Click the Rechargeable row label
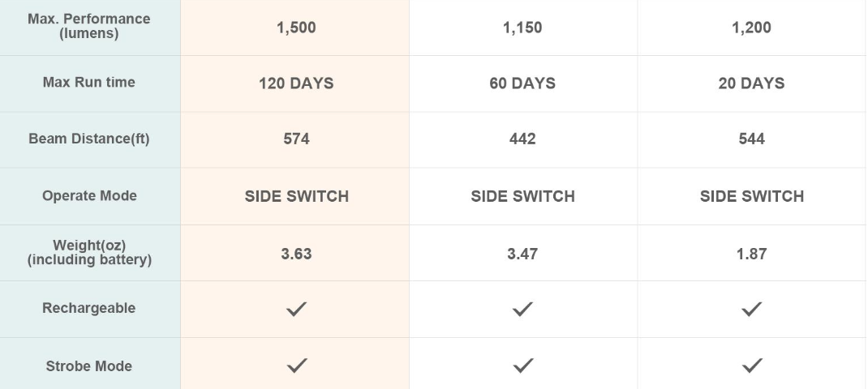Image resolution: width=868 pixels, height=389 pixels. (89, 309)
